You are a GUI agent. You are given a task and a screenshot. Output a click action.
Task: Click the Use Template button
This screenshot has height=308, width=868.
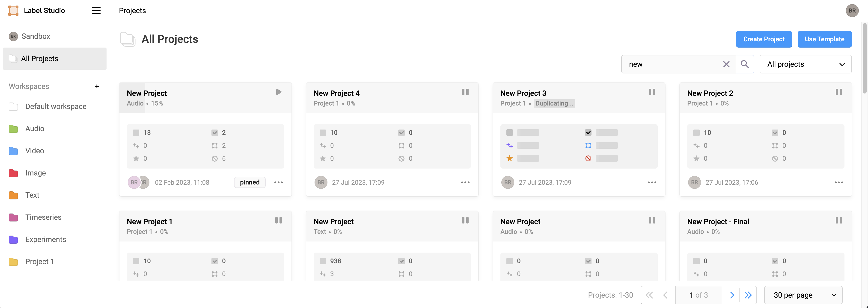tap(824, 39)
